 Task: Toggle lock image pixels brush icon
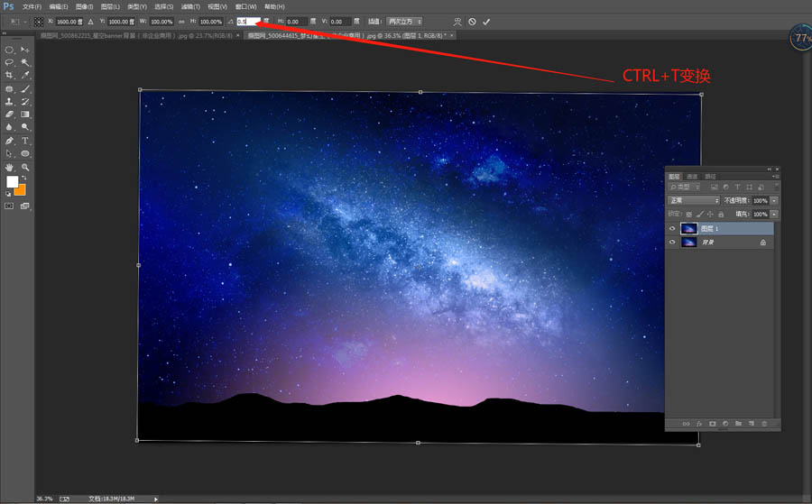(699, 215)
